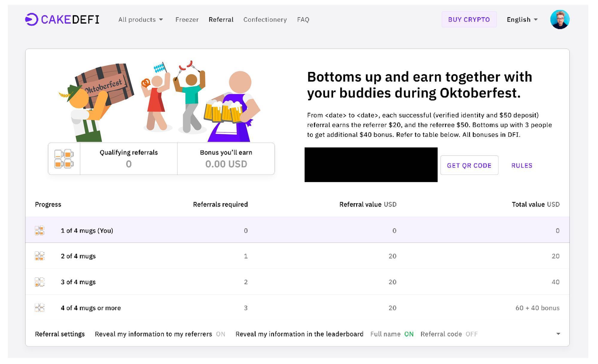The image size is (598, 364).
Task: Open the All products dropdown
Action: [141, 20]
